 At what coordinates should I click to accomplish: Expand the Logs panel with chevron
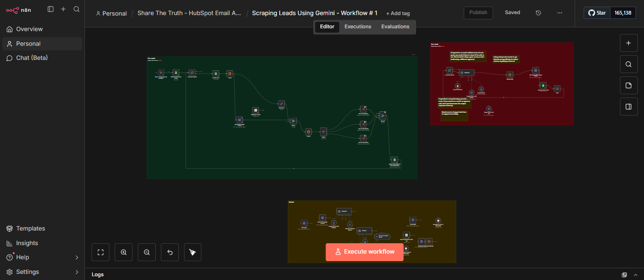(636, 274)
